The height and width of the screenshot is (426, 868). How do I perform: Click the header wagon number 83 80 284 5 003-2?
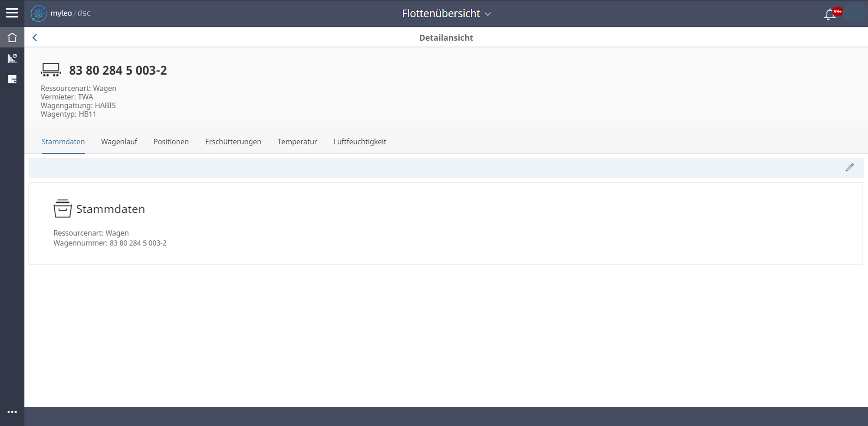(118, 70)
